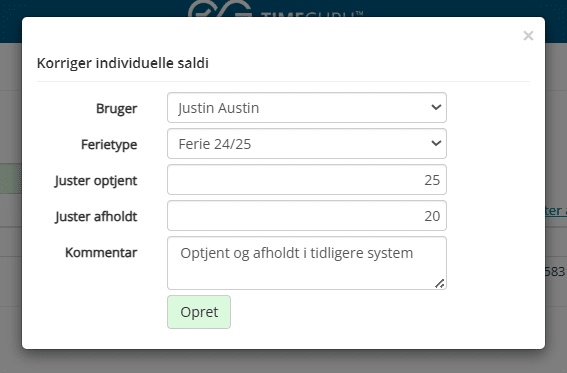Screen dimensions: 567x373
Task: Click inside the Kommentar text area
Action: click(x=307, y=263)
